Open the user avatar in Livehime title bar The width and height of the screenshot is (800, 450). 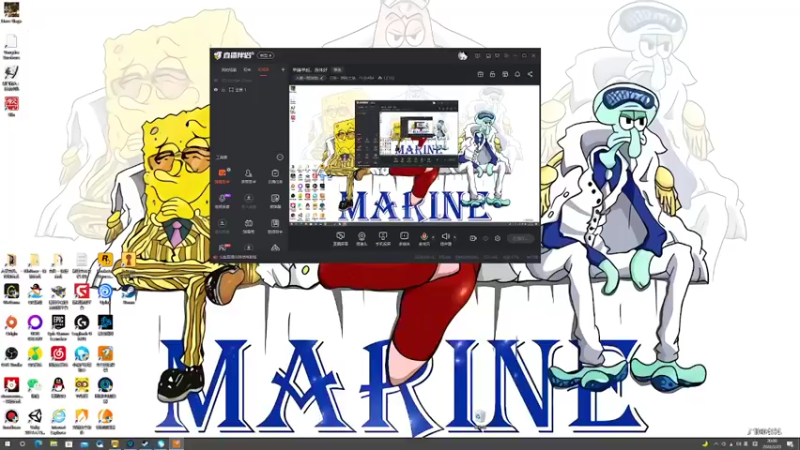(x=462, y=56)
